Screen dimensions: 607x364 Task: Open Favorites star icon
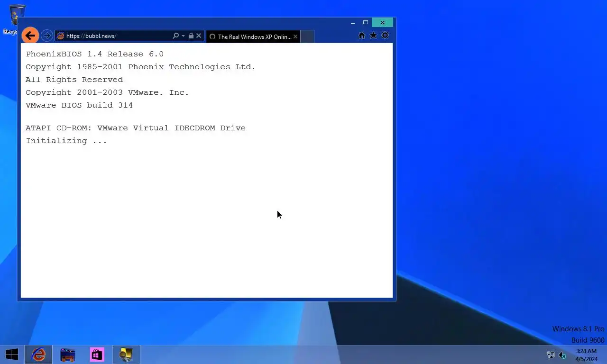[373, 36]
